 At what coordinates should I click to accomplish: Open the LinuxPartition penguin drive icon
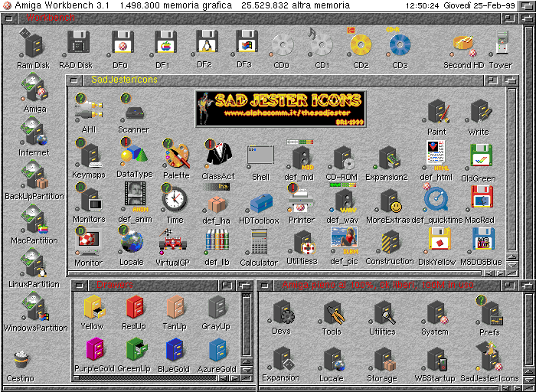click(34, 265)
